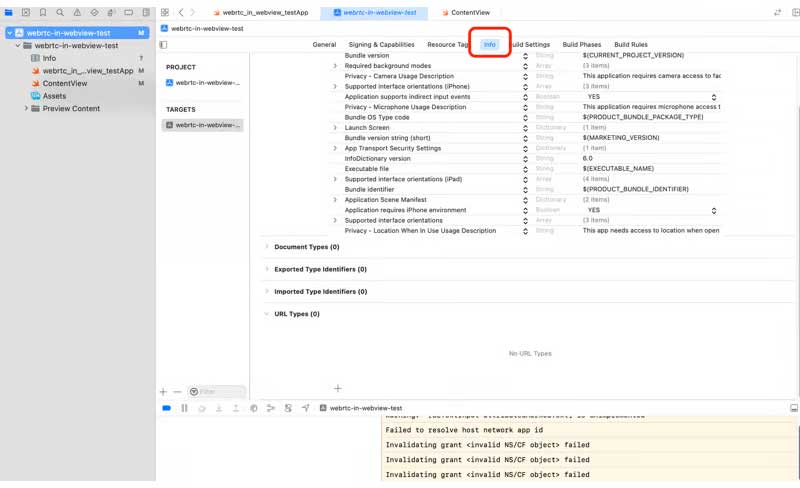
Task: Add a URL Type with plus button
Action: (338, 388)
